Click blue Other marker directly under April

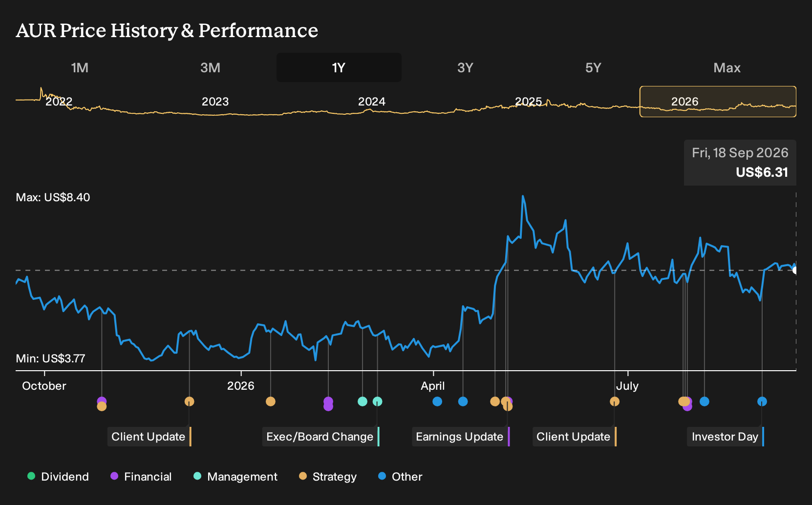[437, 401]
